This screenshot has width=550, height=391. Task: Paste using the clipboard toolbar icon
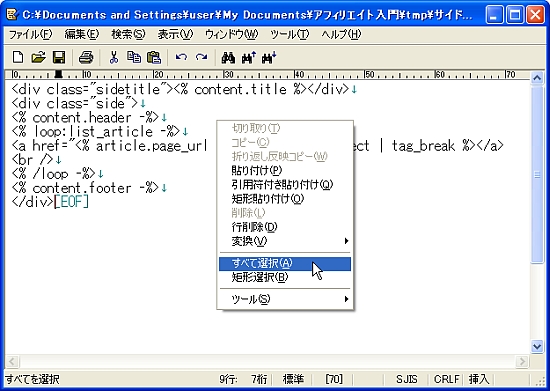coord(154,57)
